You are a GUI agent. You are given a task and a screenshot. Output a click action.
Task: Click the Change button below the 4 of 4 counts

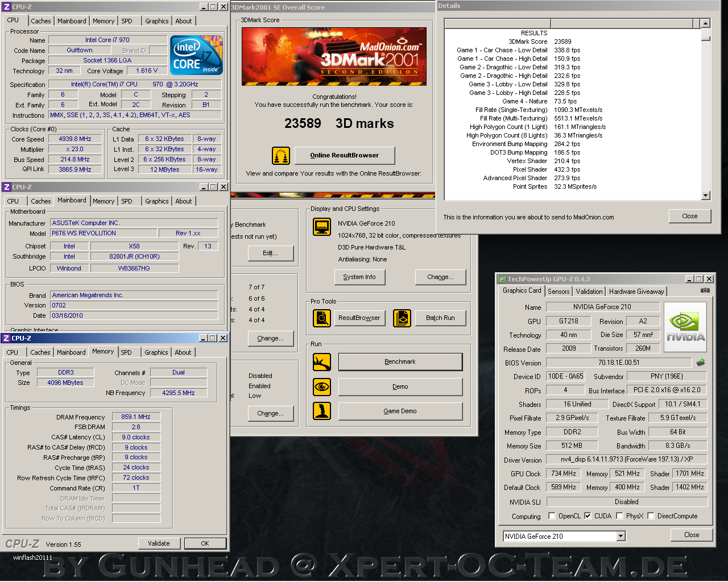(271, 338)
